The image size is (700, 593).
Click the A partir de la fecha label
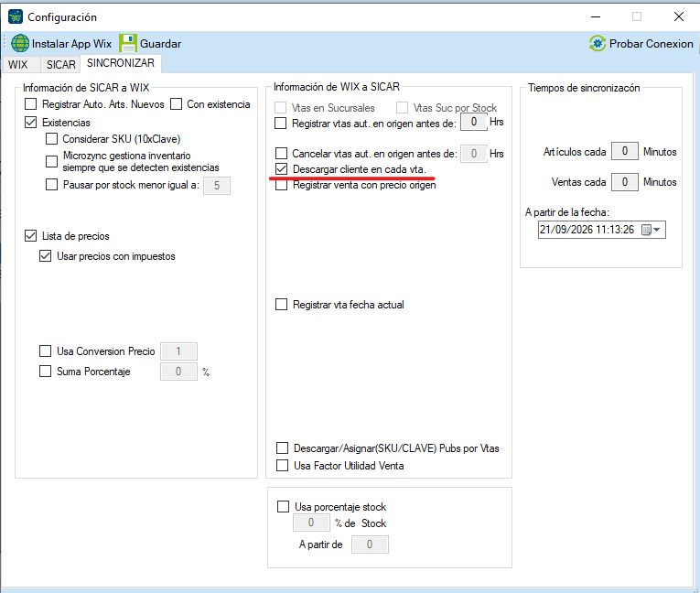point(567,212)
